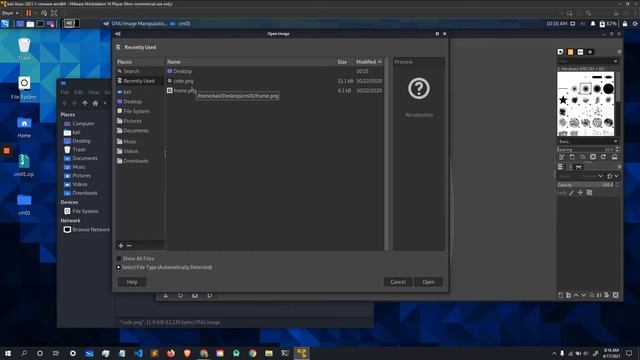640x360 pixels.
Task: Open the layer Mode dropdown
Action: coord(581,176)
